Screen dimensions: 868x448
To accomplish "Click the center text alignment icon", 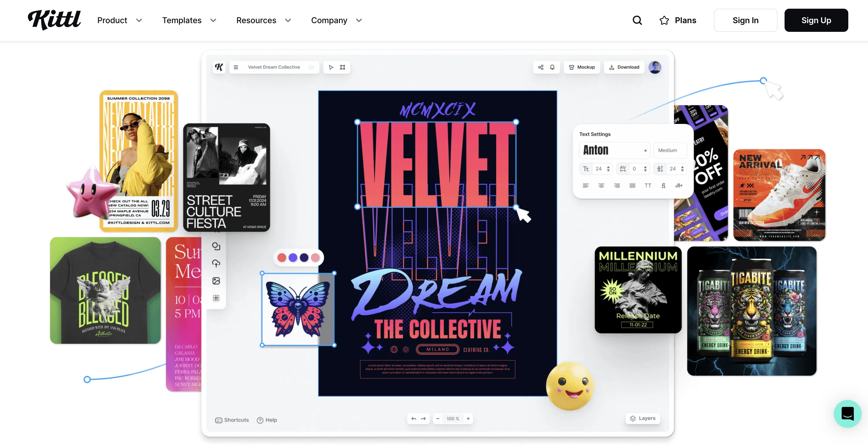I will (x=601, y=186).
